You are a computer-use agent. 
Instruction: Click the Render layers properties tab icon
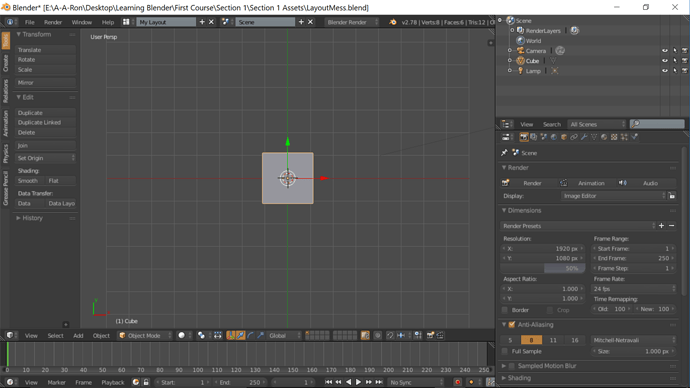point(534,137)
